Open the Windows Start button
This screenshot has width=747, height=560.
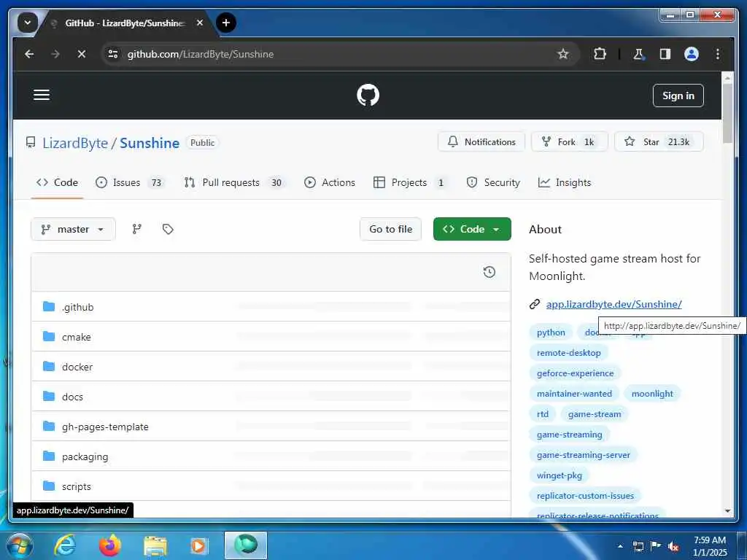18,545
